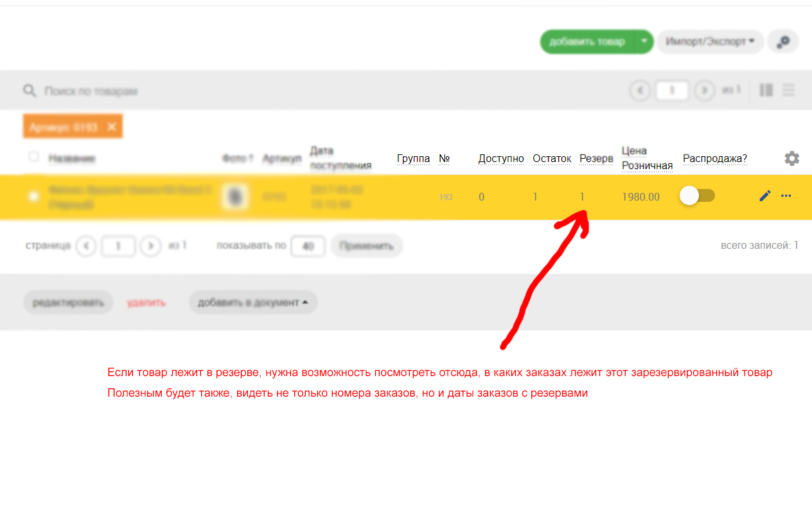Toggle the Распродажа switch for the product
This screenshot has height=522, width=812.
(697, 196)
